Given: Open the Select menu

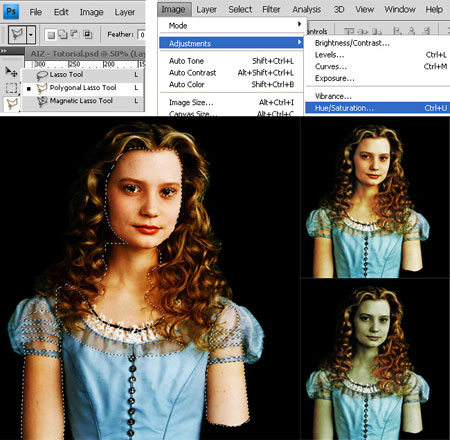Looking at the screenshot, I should point(240,9).
